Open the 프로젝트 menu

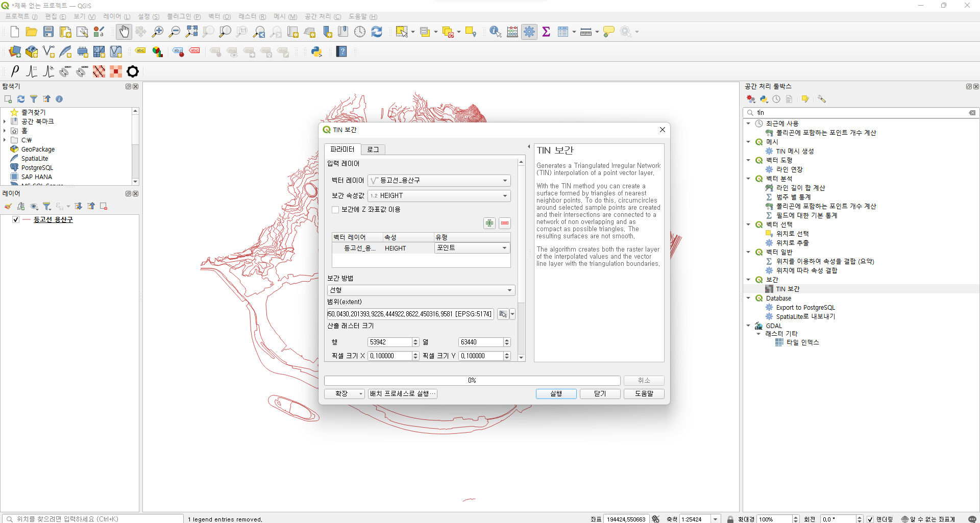pyautogui.click(x=21, y=17)
